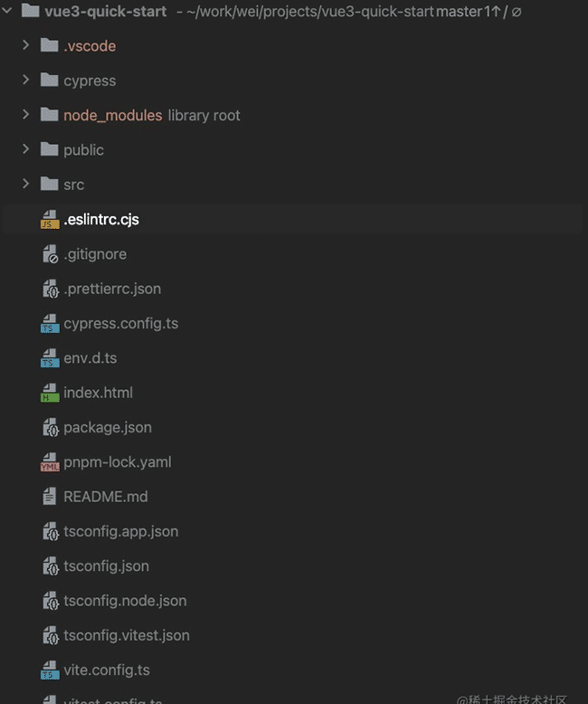Image resolution: width=588 pixels, height=704 pixels.
Task: Click the TypeScript icon beside cypress.config.ts
Action: tap(50, 324)
